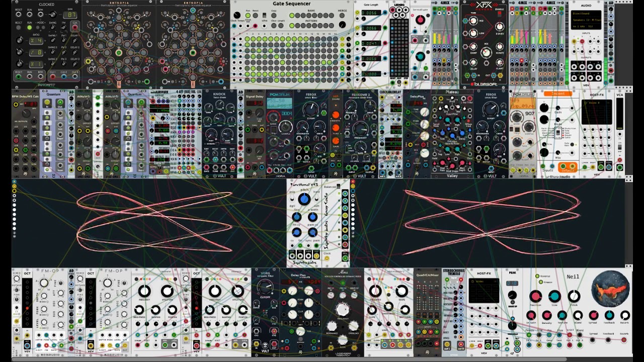Click the teal knob on bernoulli gate
The height and width of the screenshot is (362, 644).
click(420, 57)
